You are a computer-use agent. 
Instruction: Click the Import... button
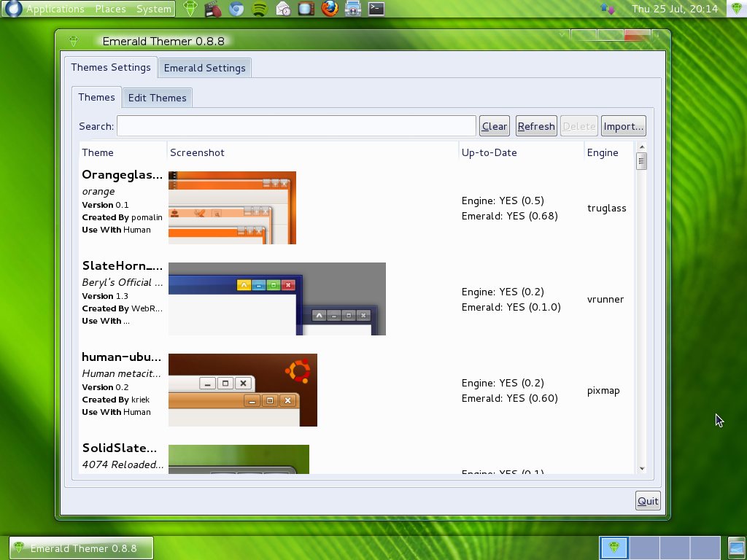624,126
